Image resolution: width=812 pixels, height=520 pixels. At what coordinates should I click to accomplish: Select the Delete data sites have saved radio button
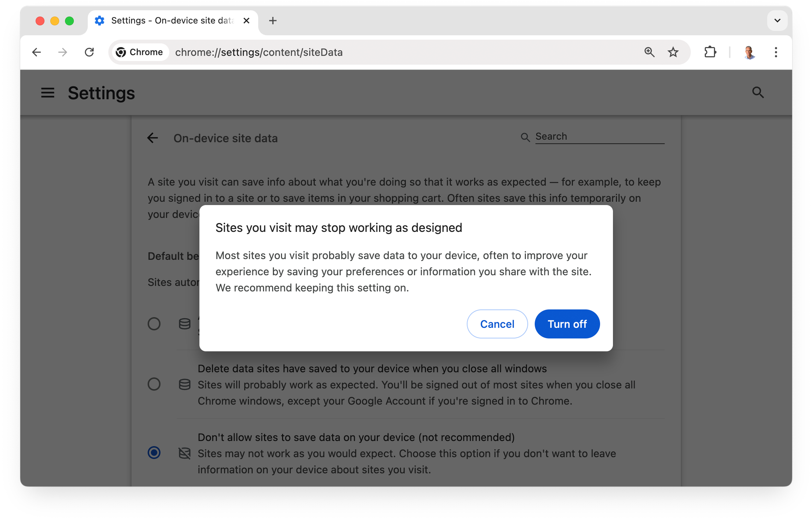pyautogui.click(x=155, y=384)
